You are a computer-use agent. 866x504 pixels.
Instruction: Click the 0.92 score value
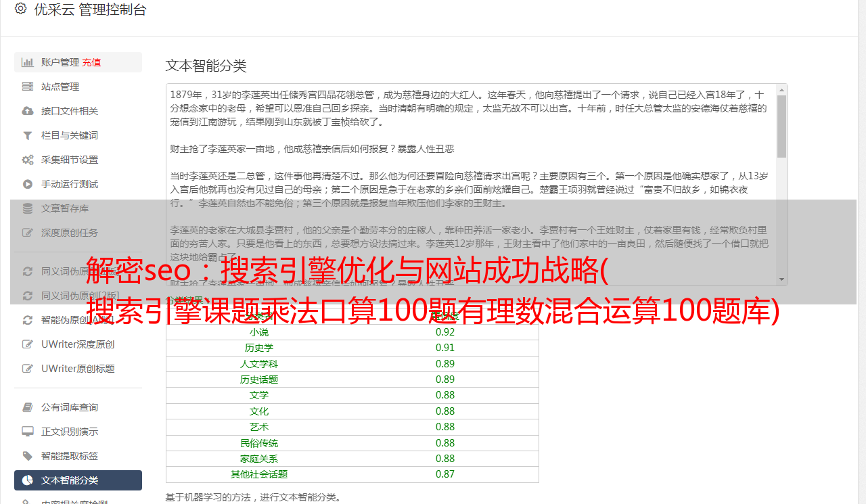tap(445, 332)
